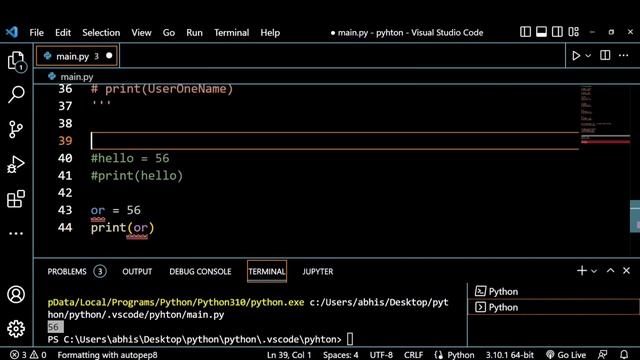Open the Search view
The width and height of the screenshot is (640, 360).
click(16, 95)
